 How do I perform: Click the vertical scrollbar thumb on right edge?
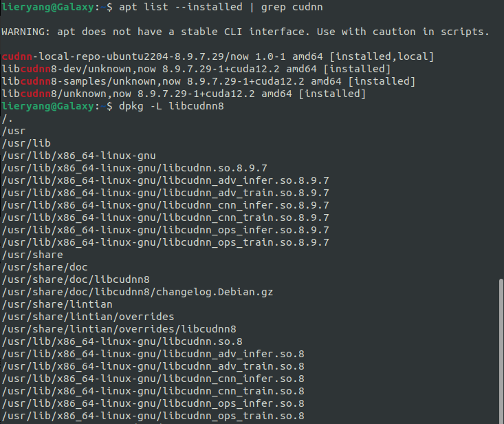pyautogui.click(x=501, y=351)
